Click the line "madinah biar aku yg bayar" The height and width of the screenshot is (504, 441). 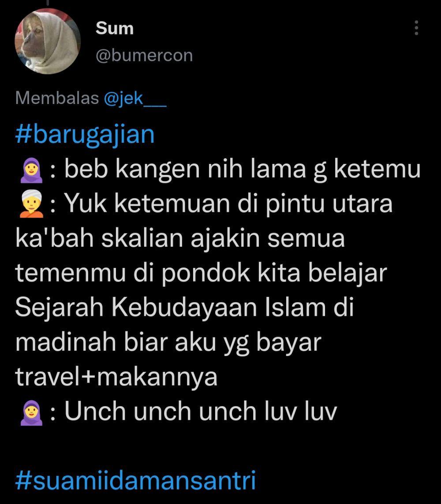(168, 343)
